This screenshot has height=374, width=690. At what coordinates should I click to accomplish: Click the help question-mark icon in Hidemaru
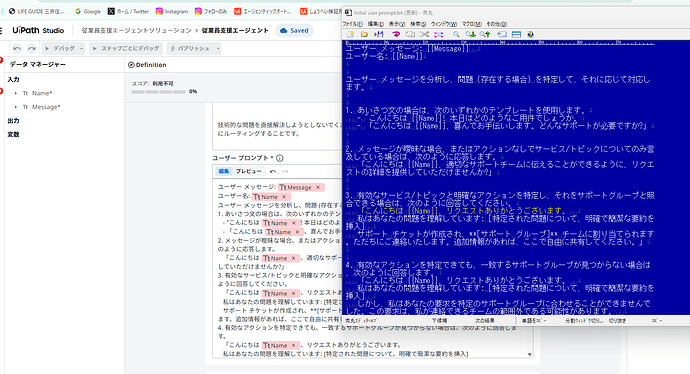(x=530, y=34)
